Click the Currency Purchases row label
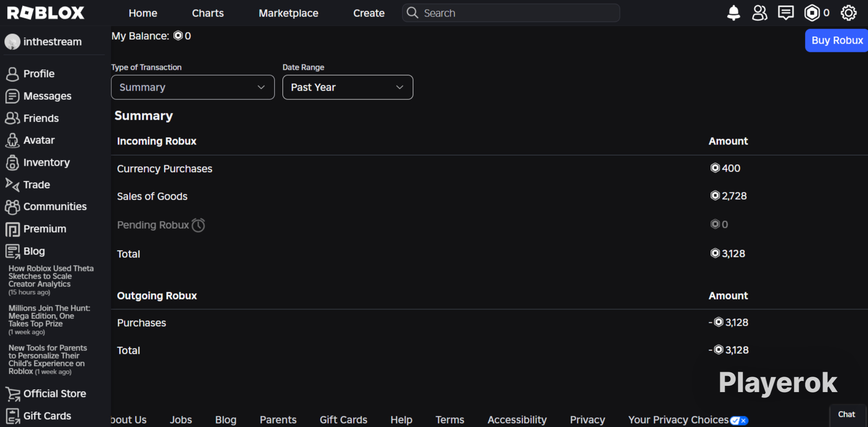The image size is (868, 427). point(165,169)
